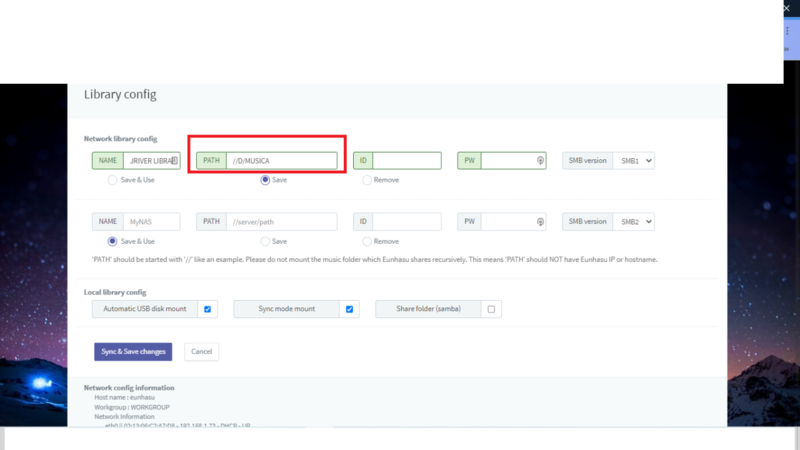The image size is (800, 450).
Task: Open the browser three-dot menu
Action: click(x=787, y=30)
